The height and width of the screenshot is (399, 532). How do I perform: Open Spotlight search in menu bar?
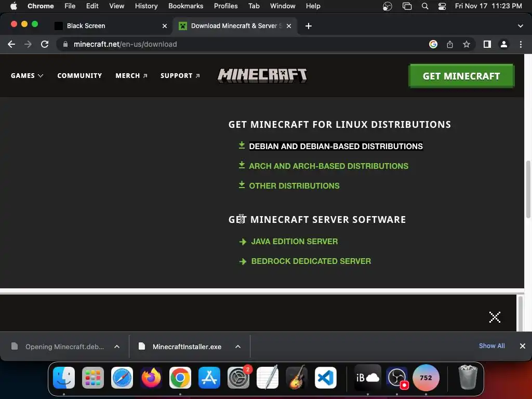[425, 6]
